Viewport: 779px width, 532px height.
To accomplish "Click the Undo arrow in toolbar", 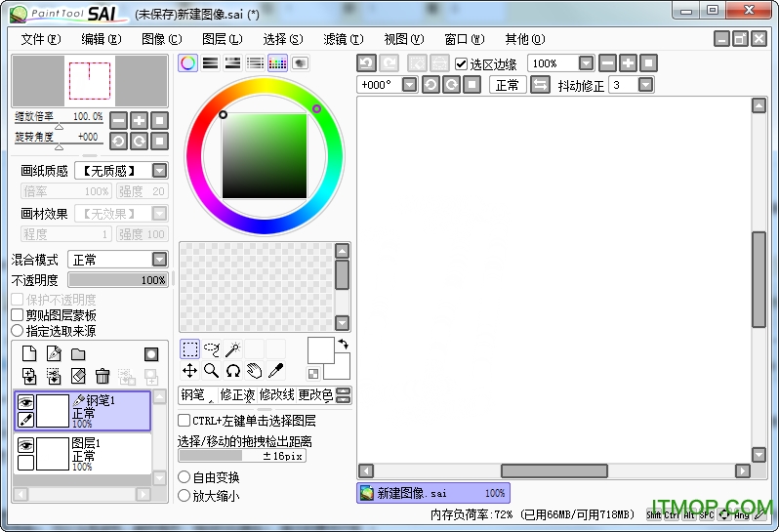I will click(366, 63).
